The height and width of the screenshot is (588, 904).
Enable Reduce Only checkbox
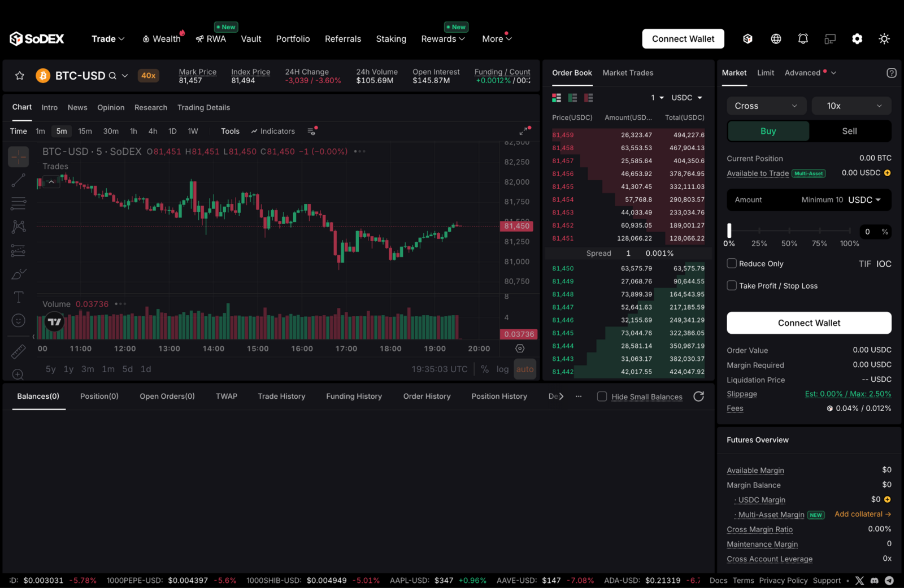(x=732, y=263)
